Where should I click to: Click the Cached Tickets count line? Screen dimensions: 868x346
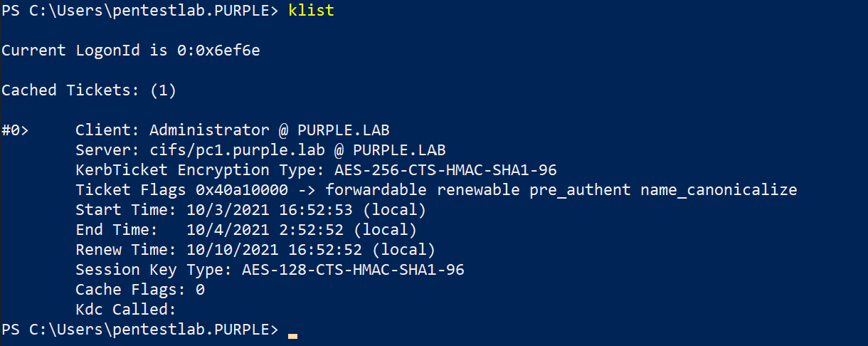click(x=89, y=90)
